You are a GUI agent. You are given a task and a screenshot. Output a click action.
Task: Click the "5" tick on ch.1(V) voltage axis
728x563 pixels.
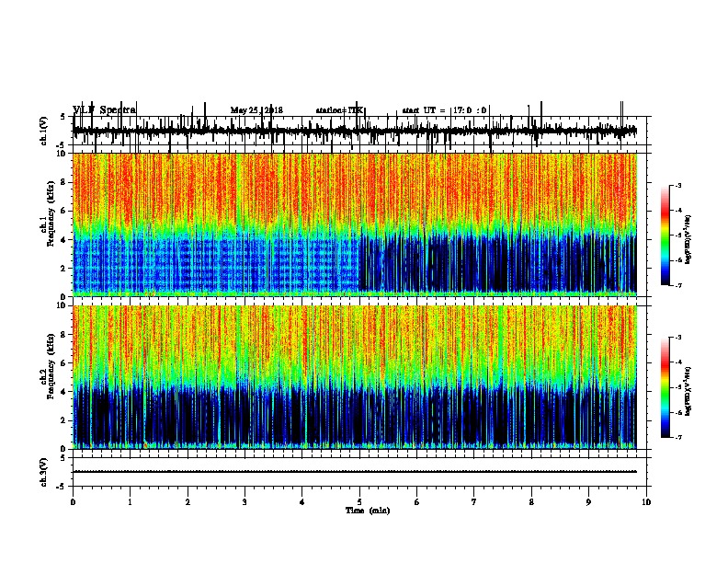click(63, 118)
